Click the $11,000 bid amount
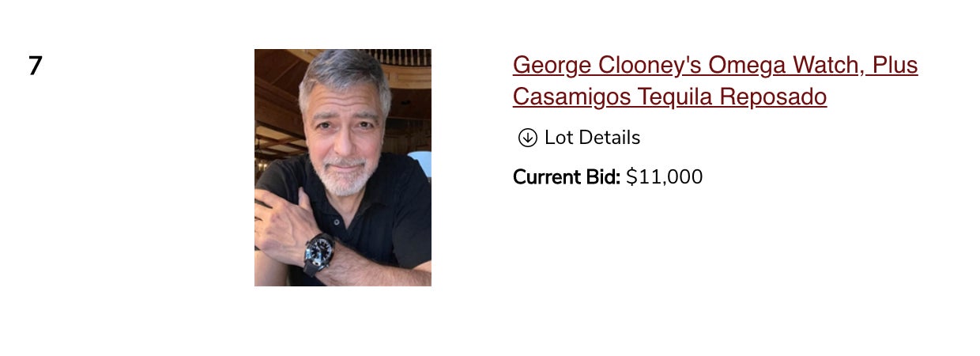This screenshot has width=980, height=356. [x=664, y=177]
